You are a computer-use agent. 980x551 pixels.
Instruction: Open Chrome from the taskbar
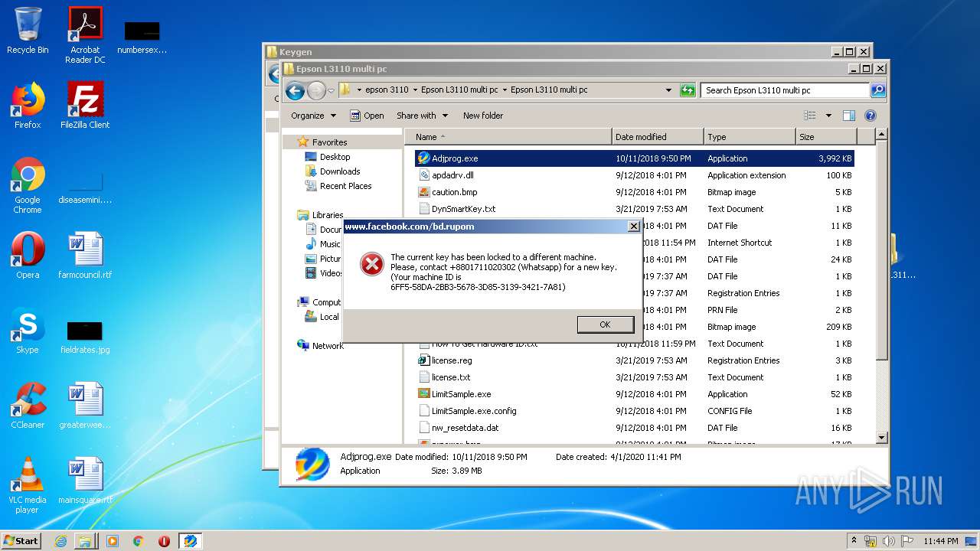[138, 541]
